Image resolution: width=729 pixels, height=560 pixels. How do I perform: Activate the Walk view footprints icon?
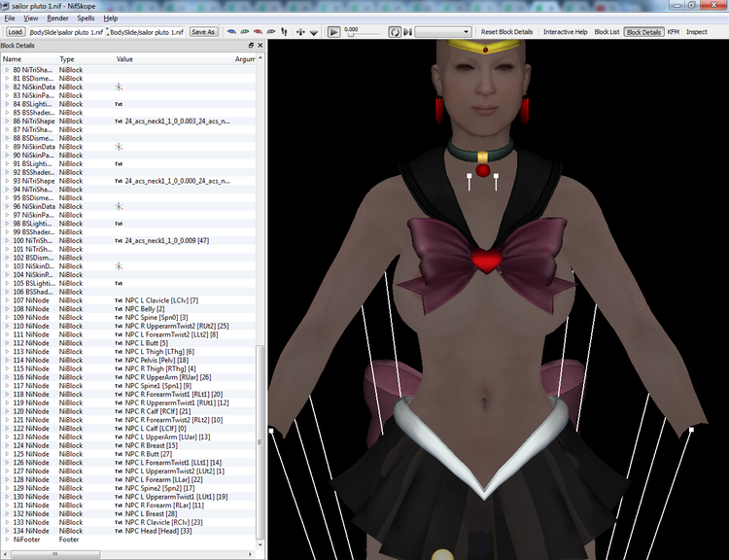[x=284, y=32]
